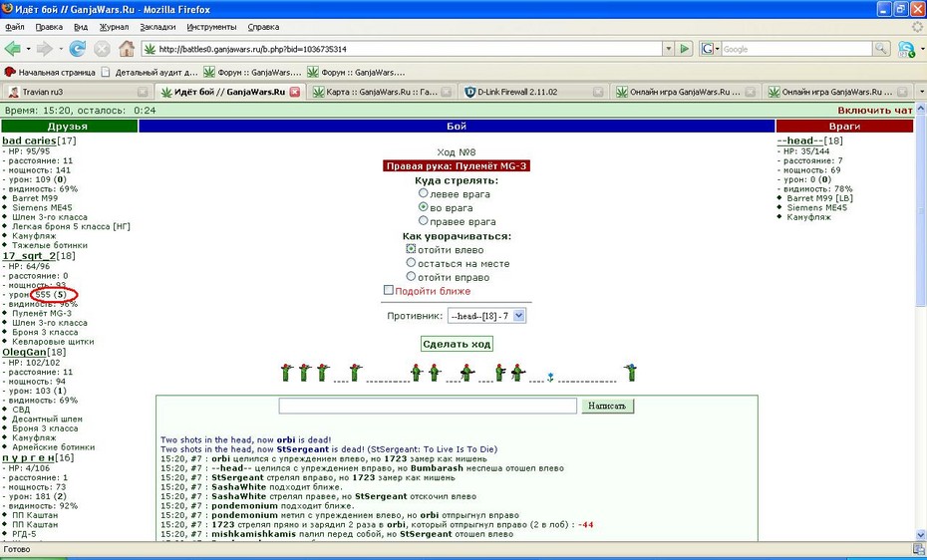Switch to the D-Link Firewall 2.11.02 tab
This screenshot has width=927, height=560.
[532, 92]
